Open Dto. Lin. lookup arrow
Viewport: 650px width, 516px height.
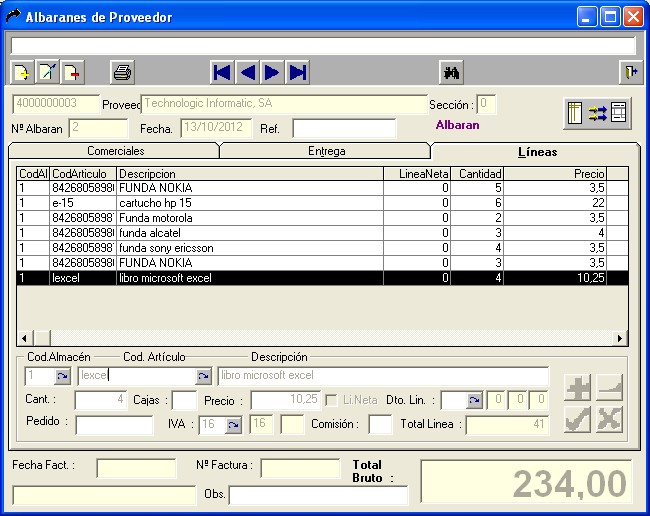[x=474, y=400]
